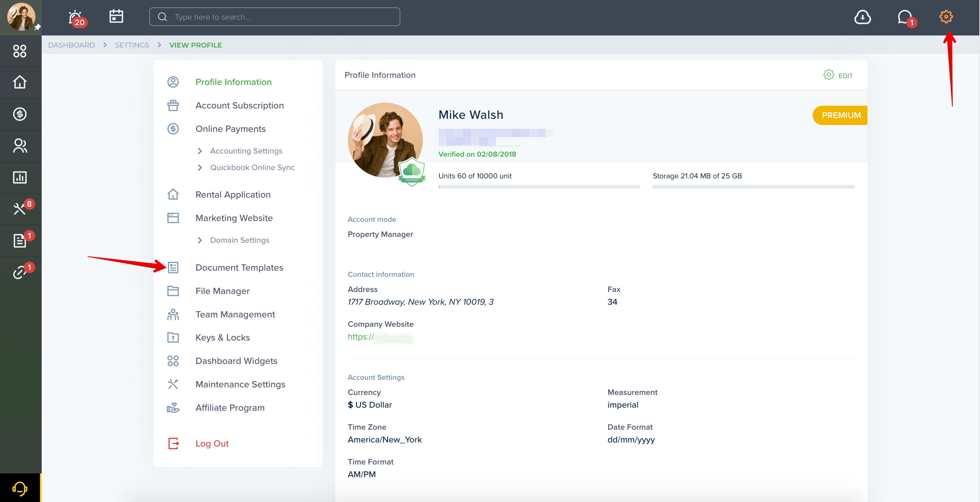Click the search input field

click(x=275, y=17)
